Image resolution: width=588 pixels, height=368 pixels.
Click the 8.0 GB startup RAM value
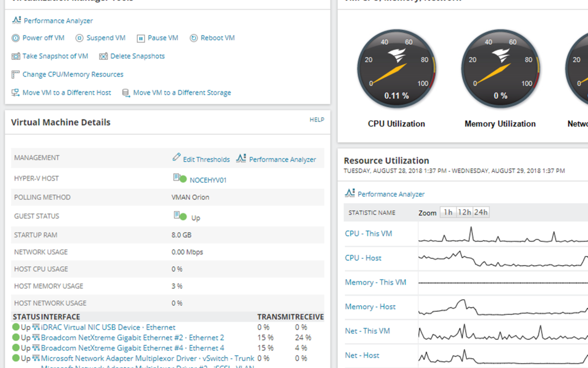(x=181, y=235)
